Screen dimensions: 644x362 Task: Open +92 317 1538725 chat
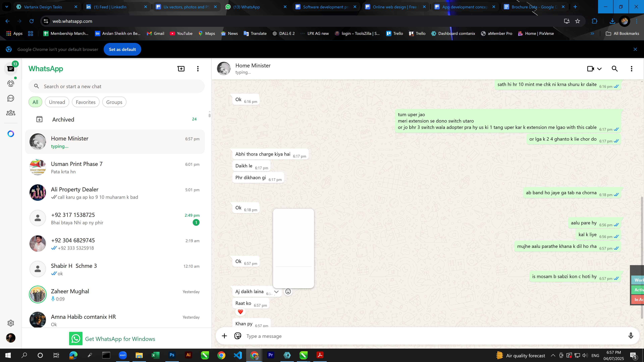[115, 218]
